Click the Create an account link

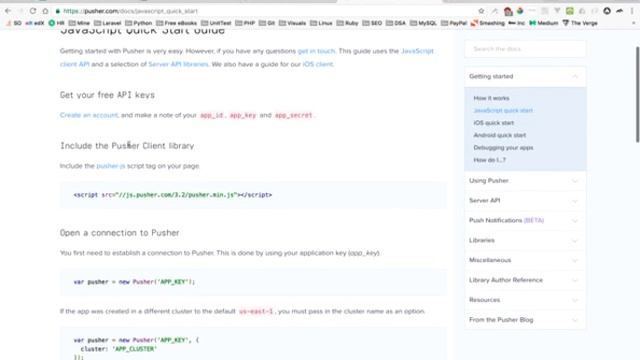pos(89,115)
